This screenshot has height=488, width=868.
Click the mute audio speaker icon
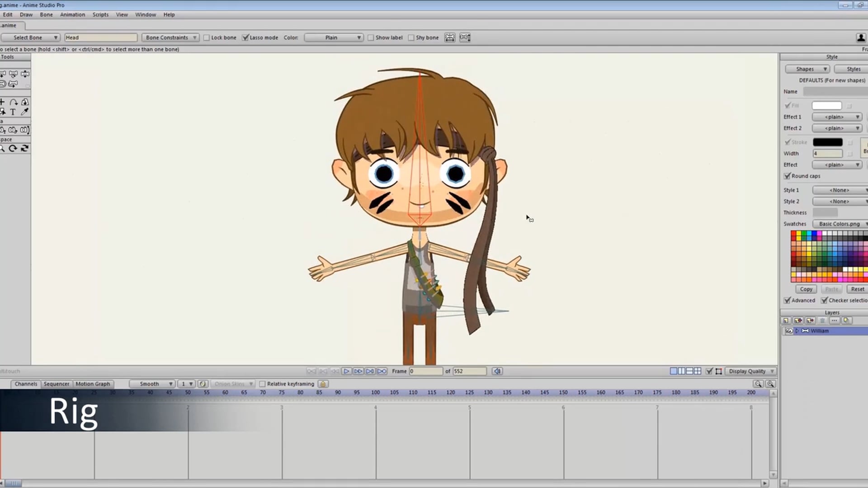pyautogui.click(x=497, y=371)
